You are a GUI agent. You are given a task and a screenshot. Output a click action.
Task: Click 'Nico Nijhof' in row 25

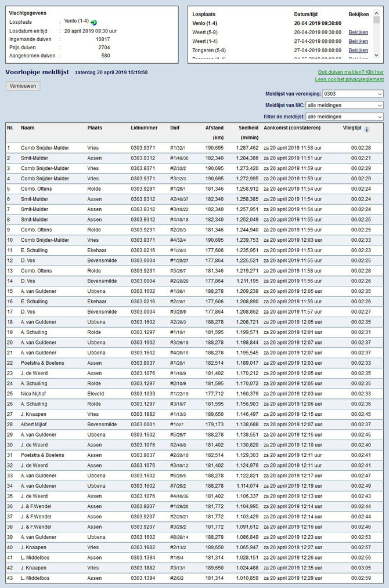click(34, 394)
